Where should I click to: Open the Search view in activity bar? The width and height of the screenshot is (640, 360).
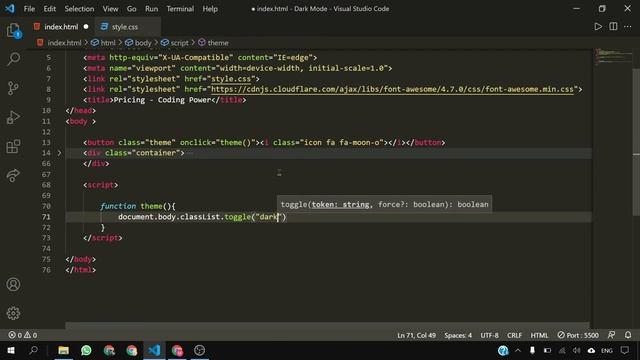pyautogui.click(x=13, y=59)
